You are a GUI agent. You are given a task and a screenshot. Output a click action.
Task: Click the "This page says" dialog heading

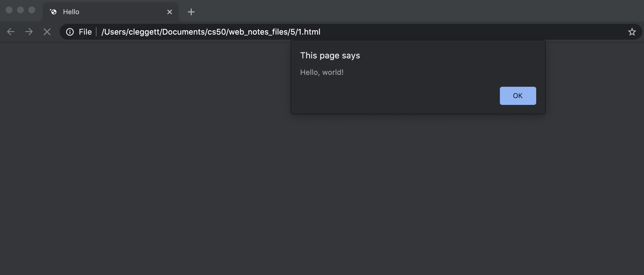click(330, 56)
